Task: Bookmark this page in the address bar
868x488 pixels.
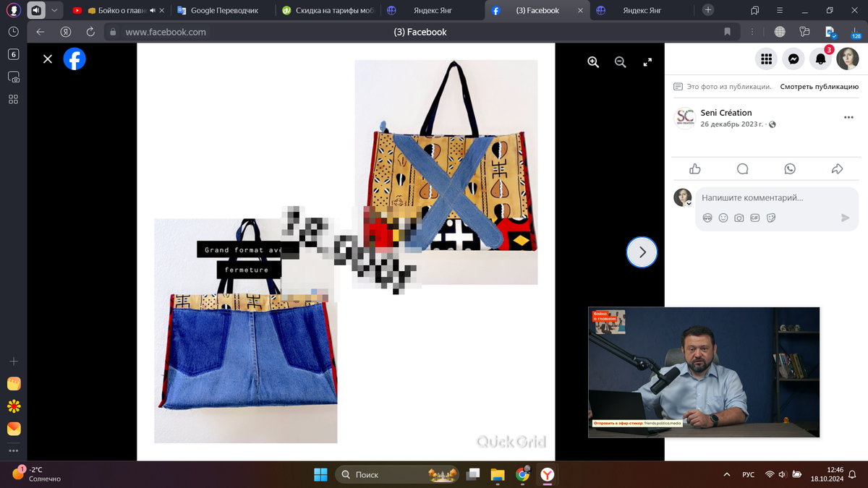Action: click(727, 32)
